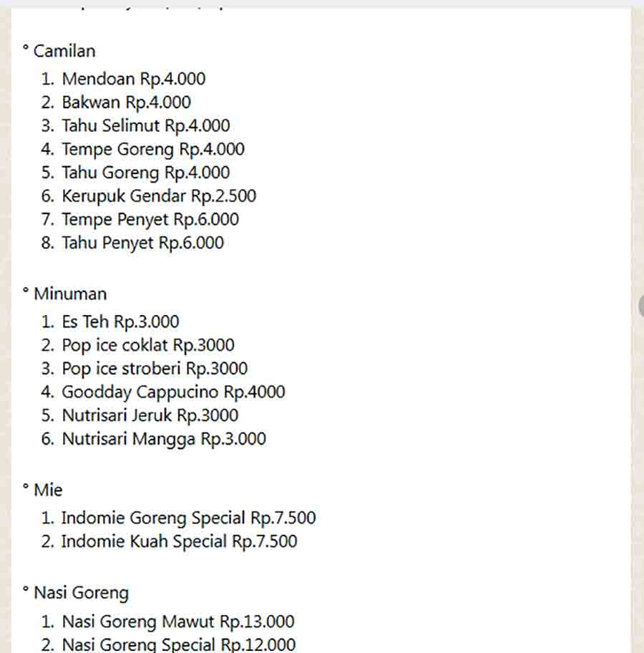Click the Camilan section heading
This screenshot has width=644, height=653.
(64, 51)
